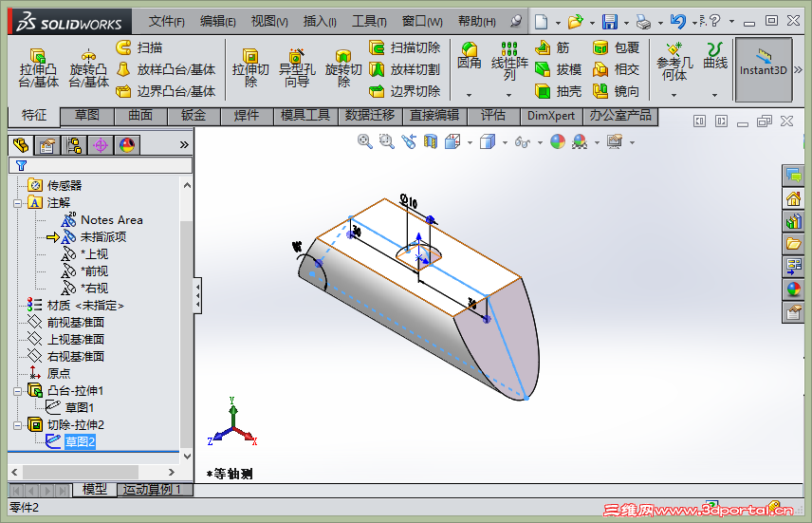Select the 拉伸切除 extruded cut tool
This screenshot has height=523, width=812.
[x=250, y=68]
